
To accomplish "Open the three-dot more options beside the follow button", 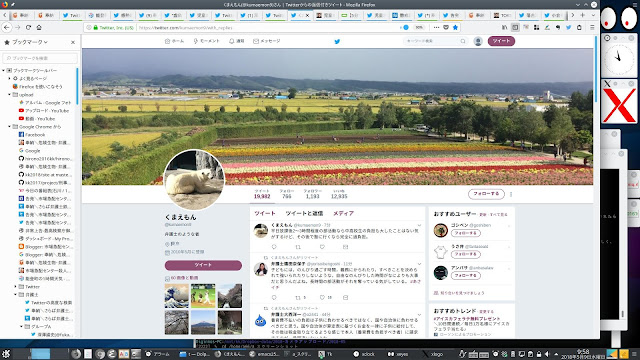I will tap(511, 194).
